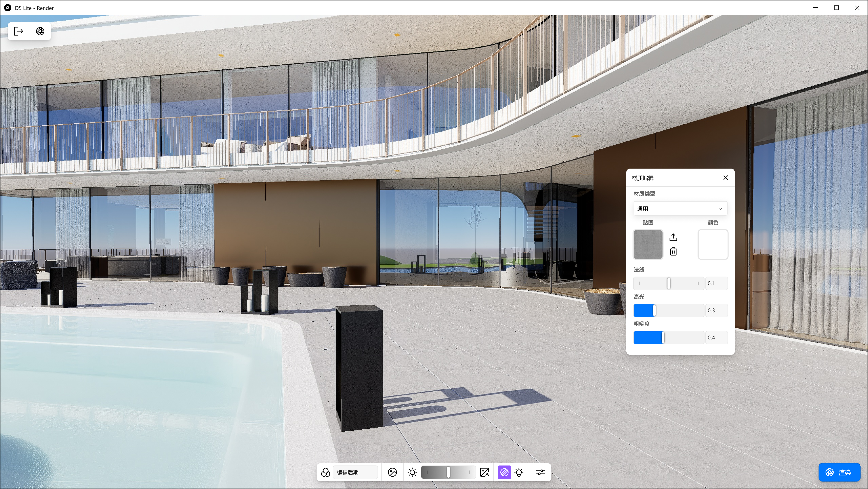Click the 贴图 label

click(x=648, y=223)
